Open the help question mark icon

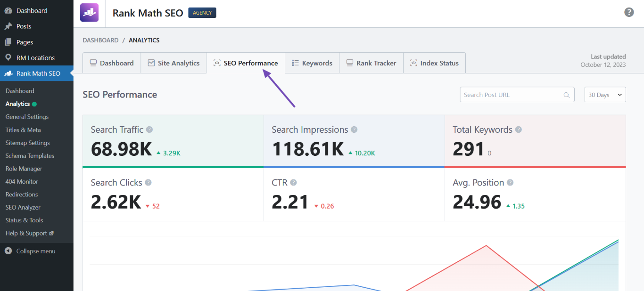629,12
